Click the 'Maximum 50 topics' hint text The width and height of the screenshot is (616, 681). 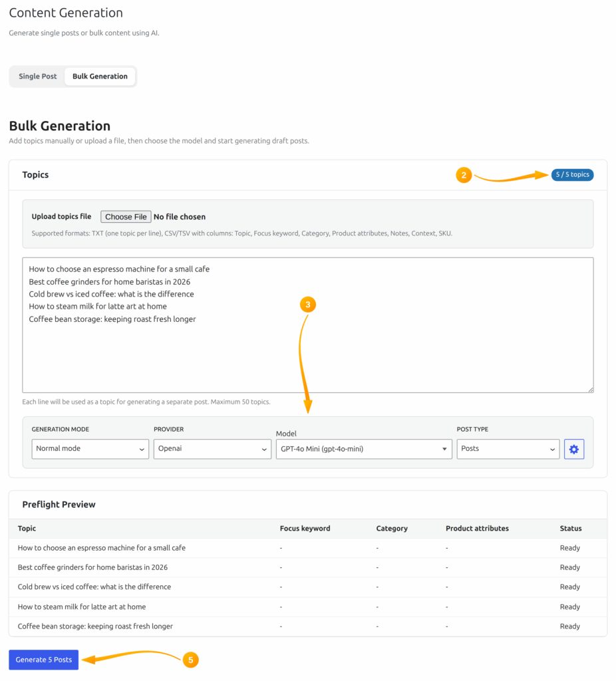(x=241, y=402)
